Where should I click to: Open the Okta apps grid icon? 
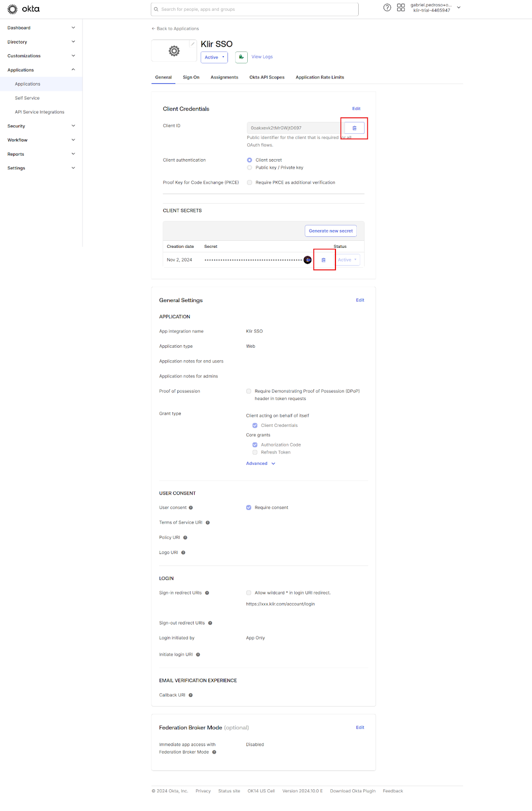(401, 8)
